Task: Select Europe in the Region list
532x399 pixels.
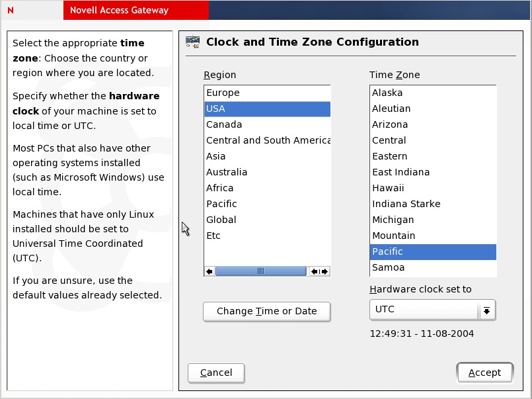Action: 223,93
